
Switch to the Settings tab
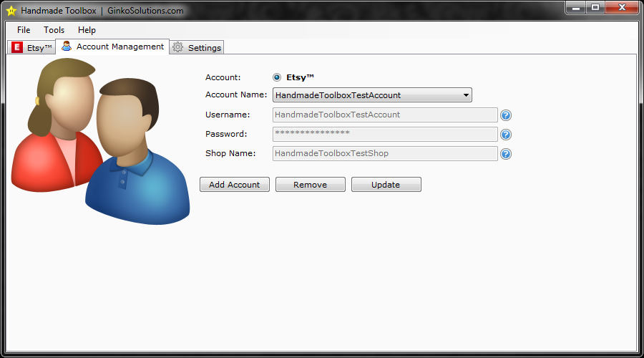click(197, 48)
